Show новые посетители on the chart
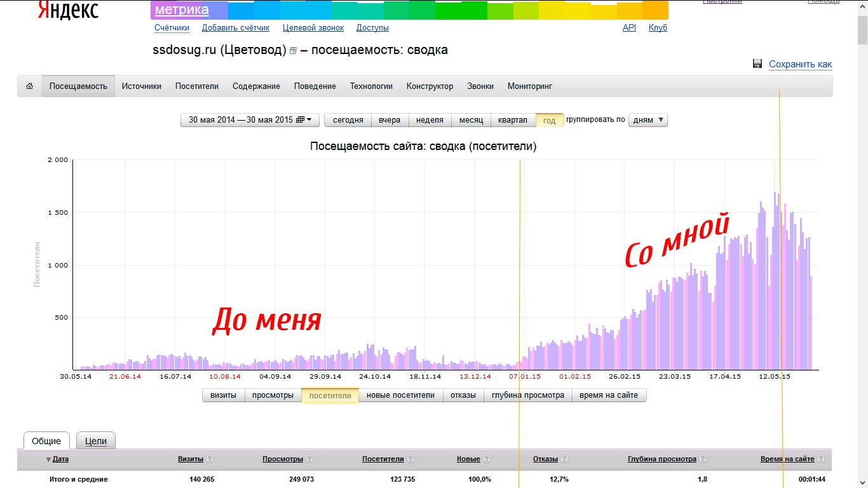This screenshot has width=868, height=488. tap(401, 395)
